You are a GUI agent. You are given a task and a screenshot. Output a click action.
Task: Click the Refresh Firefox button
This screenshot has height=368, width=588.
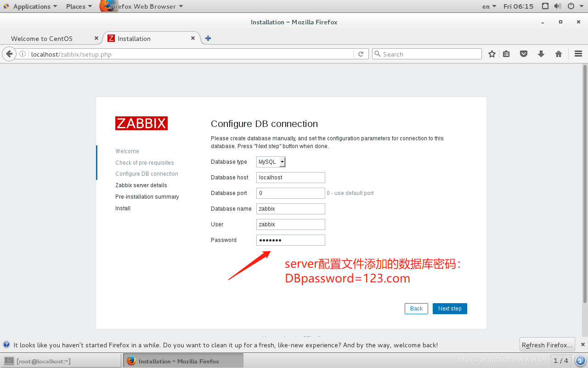pyautogui.click(x=547, y=345)
